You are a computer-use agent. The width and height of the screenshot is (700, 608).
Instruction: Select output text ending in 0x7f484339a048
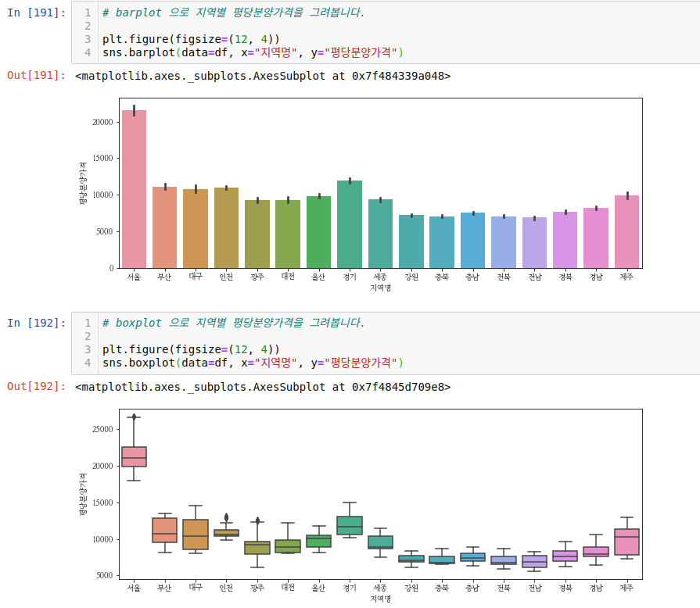[x=263, y=77]
